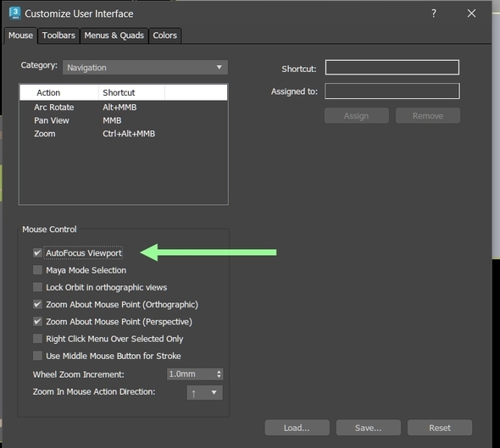500x448 pixels.
Task: Close the Customize User Interface dialog
Action: coord(471,14)
